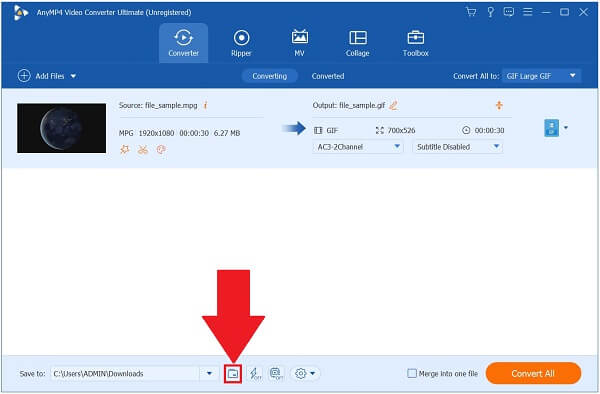Open the hamburger menu icon
The image size is (600, 394).
pos(528,12)
